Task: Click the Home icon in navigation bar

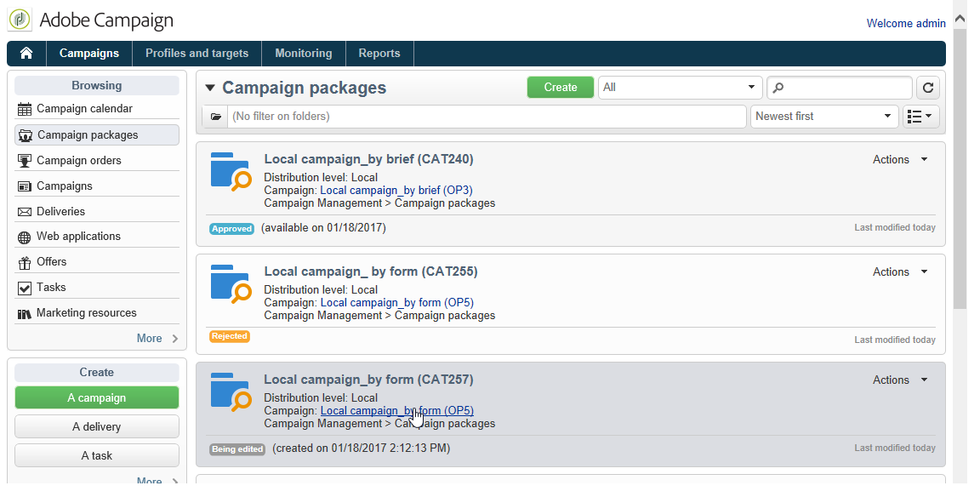Action: tap(26, 54)
